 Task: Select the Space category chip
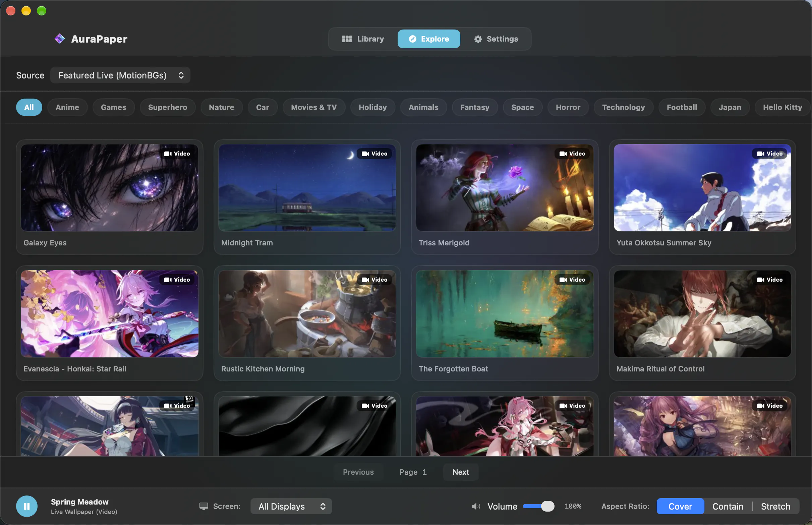(523, 107)
